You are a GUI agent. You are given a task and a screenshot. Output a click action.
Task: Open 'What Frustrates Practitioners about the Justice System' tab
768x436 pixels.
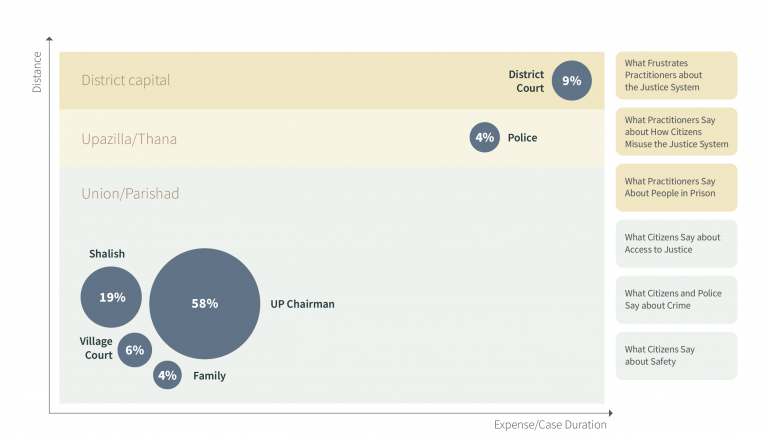(676, 75)
